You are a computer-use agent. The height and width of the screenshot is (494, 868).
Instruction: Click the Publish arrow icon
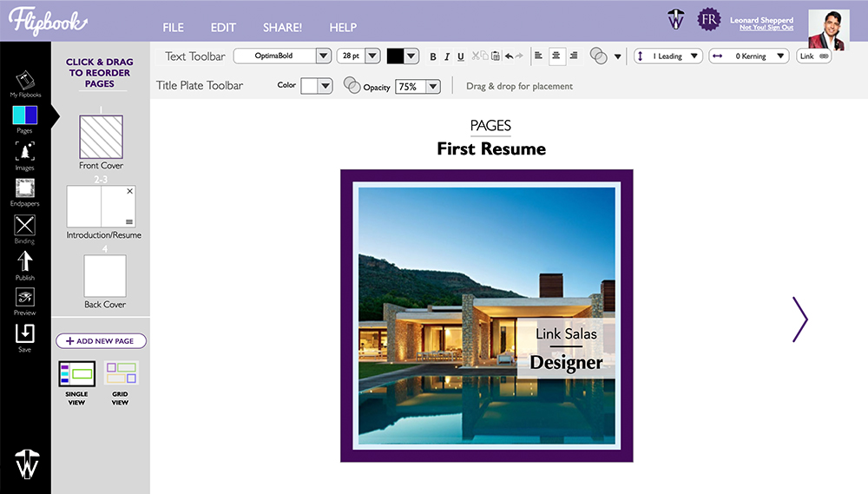point(25,260)
